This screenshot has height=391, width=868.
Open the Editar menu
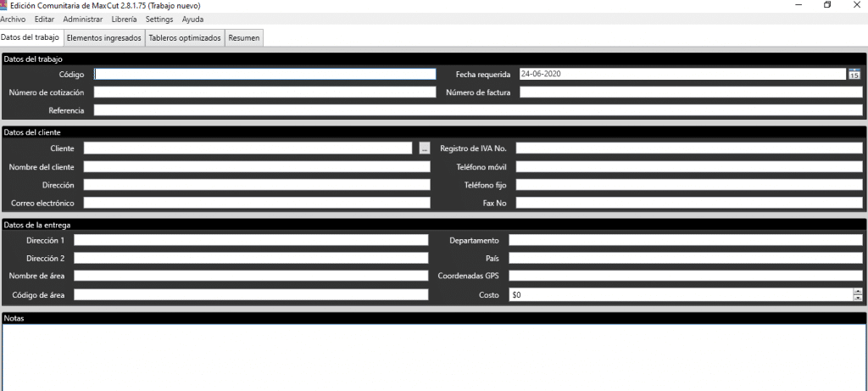point(44,20)
